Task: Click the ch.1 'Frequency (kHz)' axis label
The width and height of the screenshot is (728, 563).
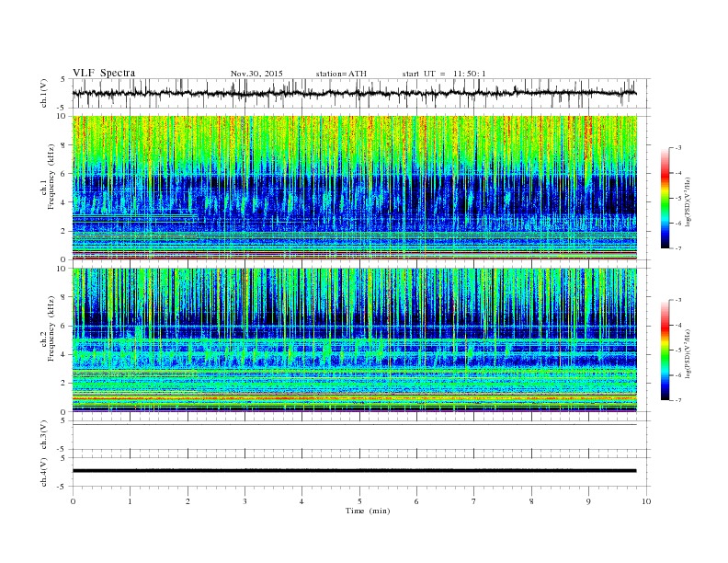Action: [x=51, y=177]
